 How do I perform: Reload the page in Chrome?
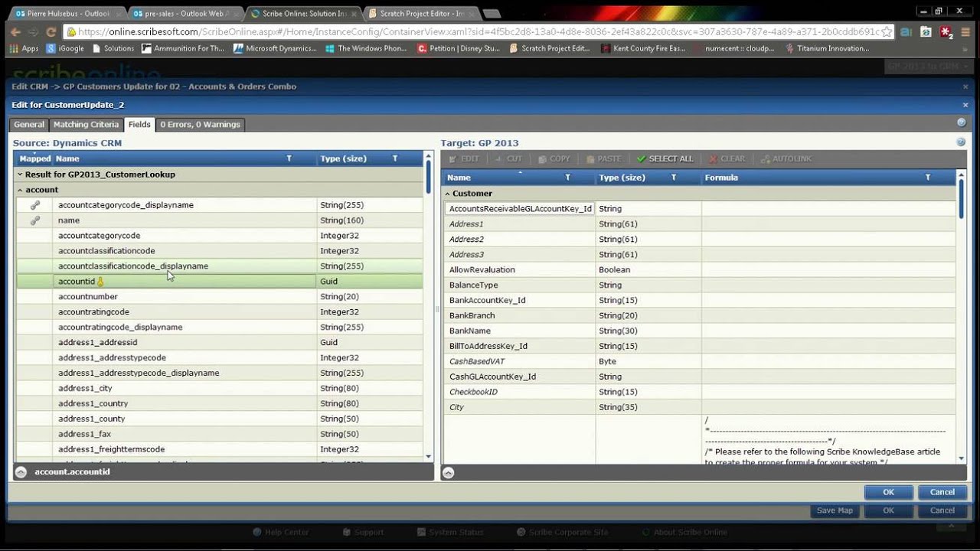click(51, 32)
